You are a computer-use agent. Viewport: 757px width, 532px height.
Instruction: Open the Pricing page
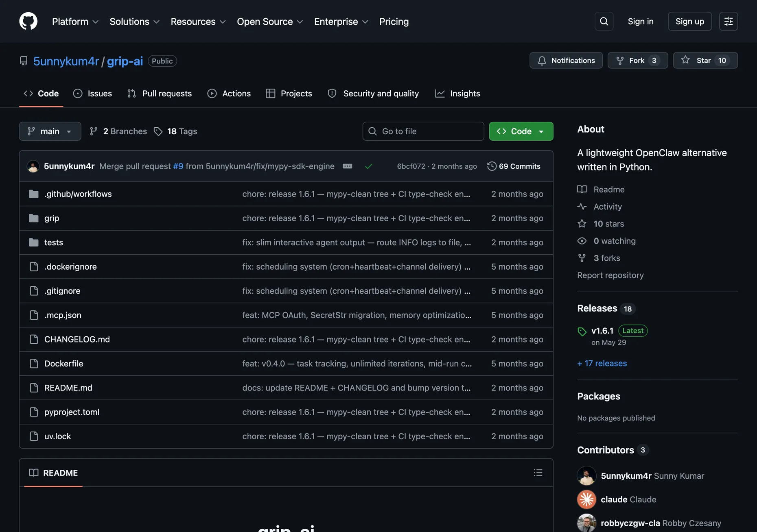[x=394, y=22]
